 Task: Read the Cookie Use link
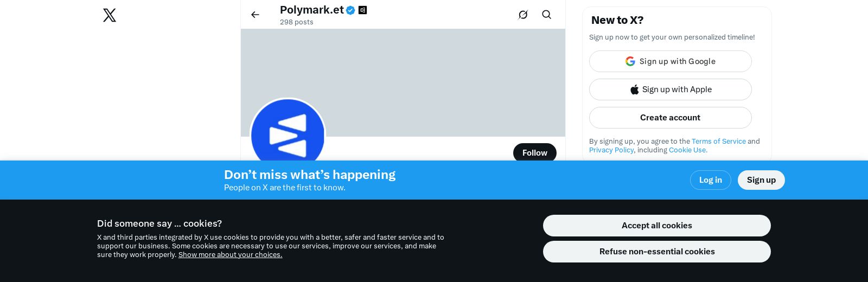click(688, 150)
